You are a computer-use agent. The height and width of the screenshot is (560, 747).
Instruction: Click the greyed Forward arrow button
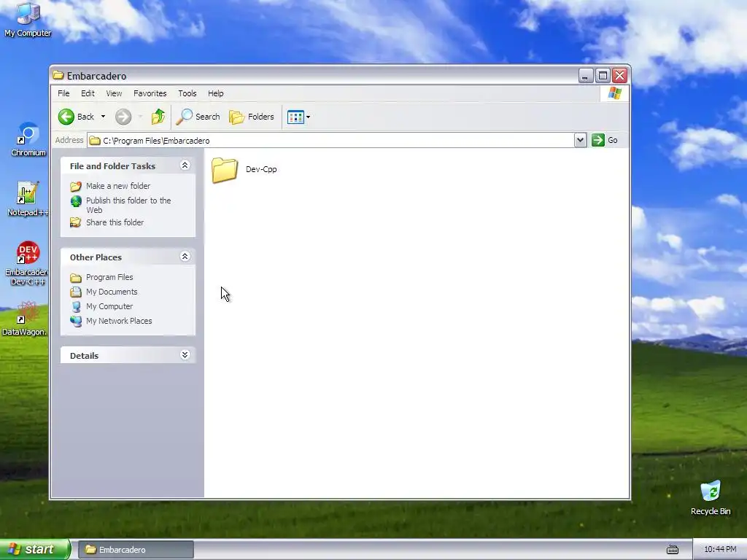[x=123, y=117]
